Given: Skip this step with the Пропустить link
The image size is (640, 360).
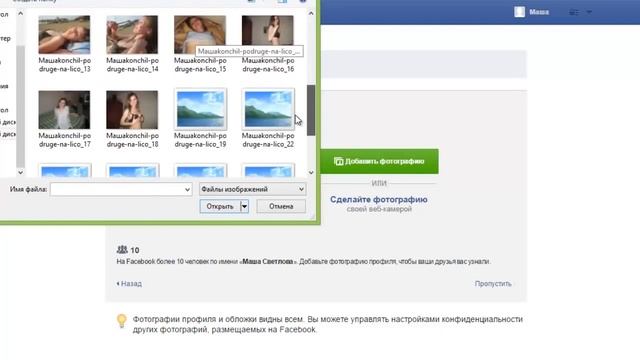Looking at the screenshot, I should click(493, 284).
